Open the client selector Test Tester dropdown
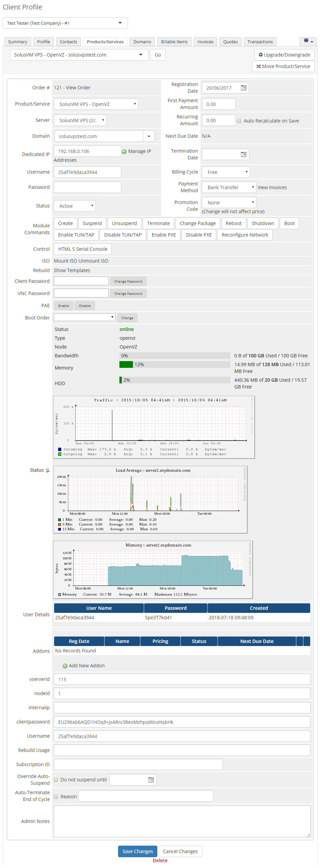This screenshot has height=868, width=320. pos(65,23)
